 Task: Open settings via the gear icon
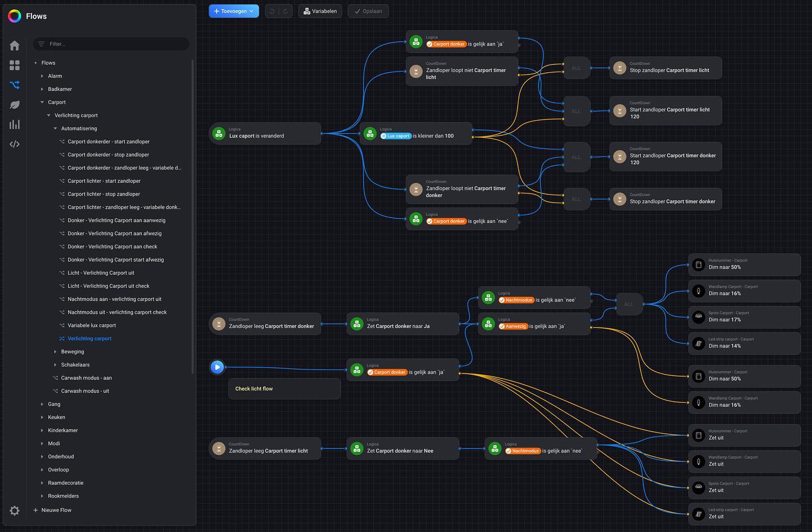(15, 511)
